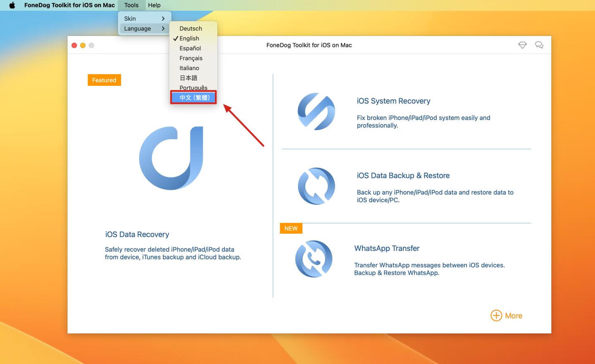Click the plus circle More icon

coord(496,316)
